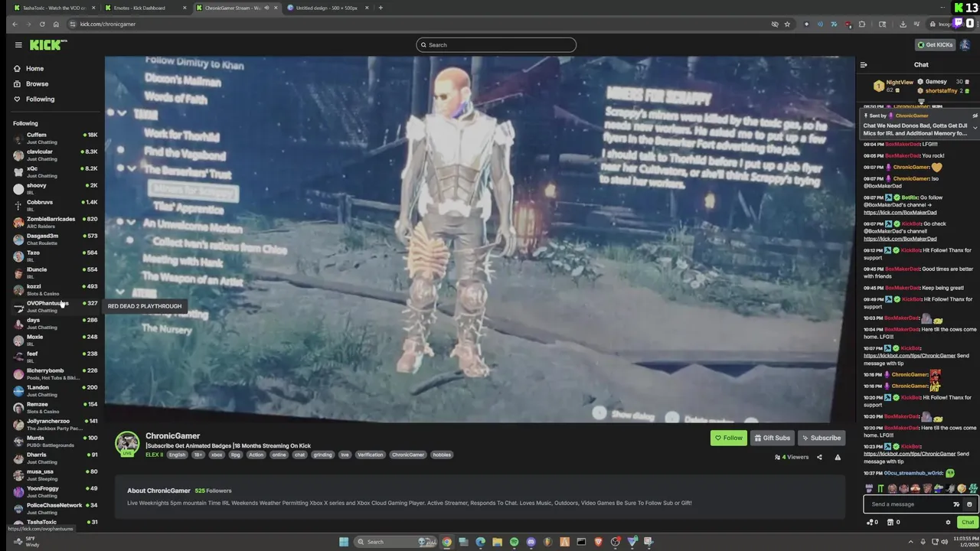
Task: Click Windows taskbar search box
Action: click(396, 542)
